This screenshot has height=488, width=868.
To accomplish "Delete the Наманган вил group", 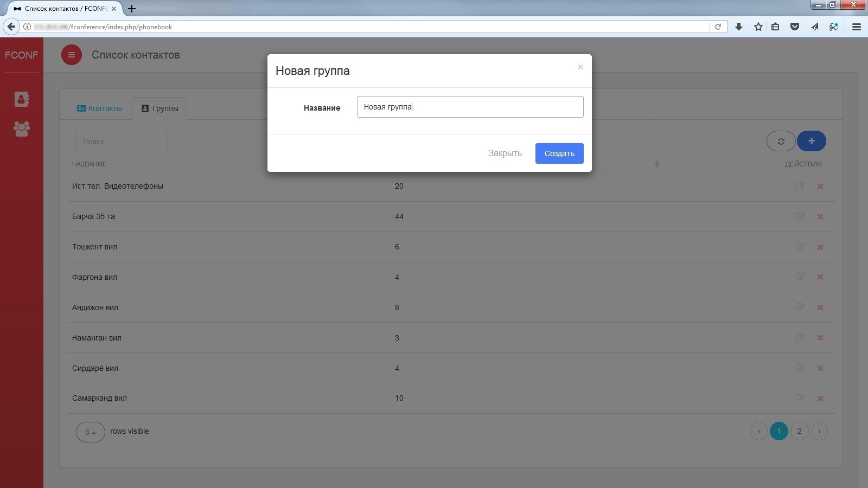I will [x=820, y=338].
